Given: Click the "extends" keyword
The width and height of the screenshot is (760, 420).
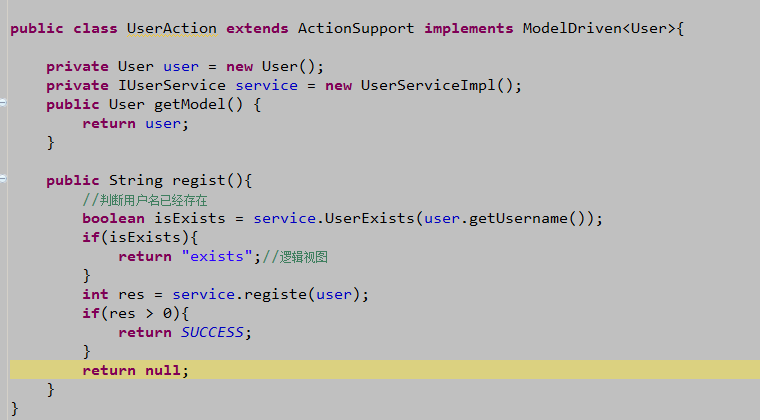Looking at the screenshot, I should point(257,29).
